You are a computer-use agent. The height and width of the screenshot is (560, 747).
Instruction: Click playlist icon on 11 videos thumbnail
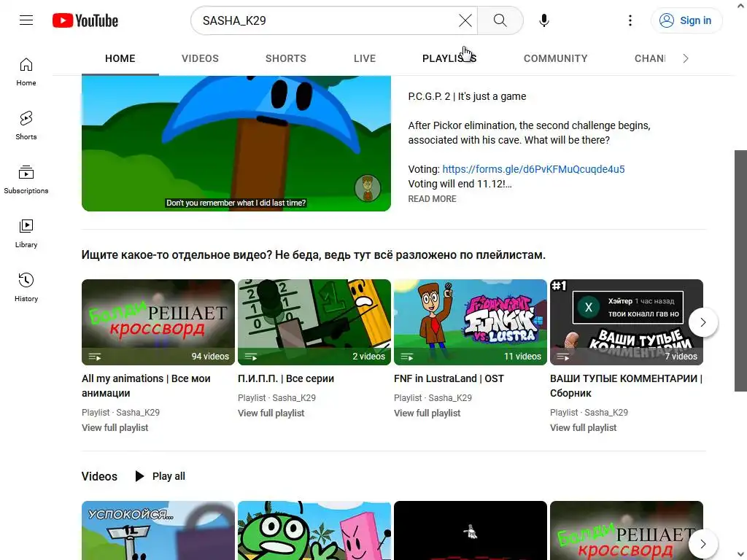pos(407,356)
